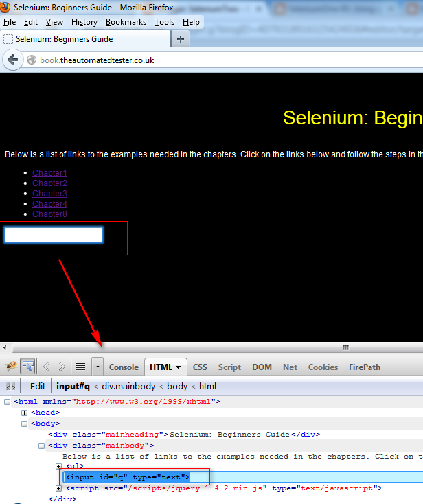
Task: Click the site identity globe icon
Action: point(32,60)
